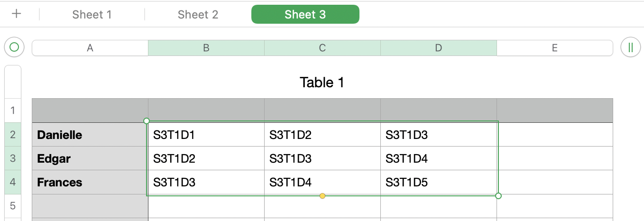Select the Frances cell

tap(90, 182)
